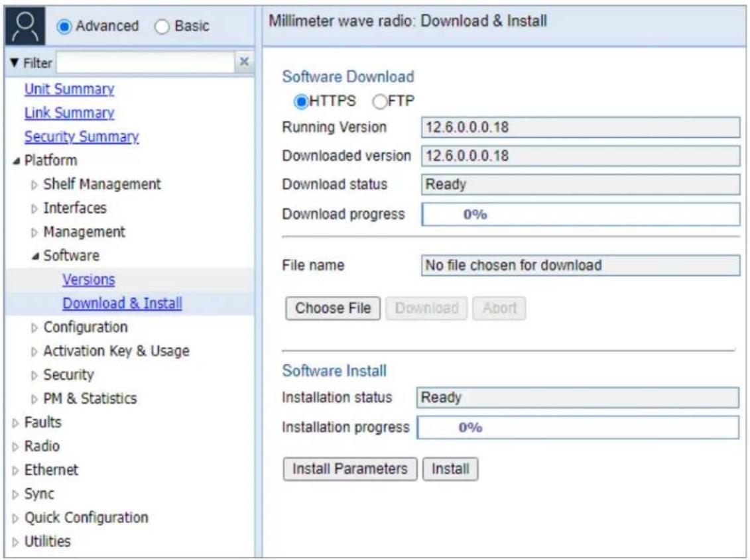750x560 pixels.
Task: Click the Install button
Action: (450, 469)
